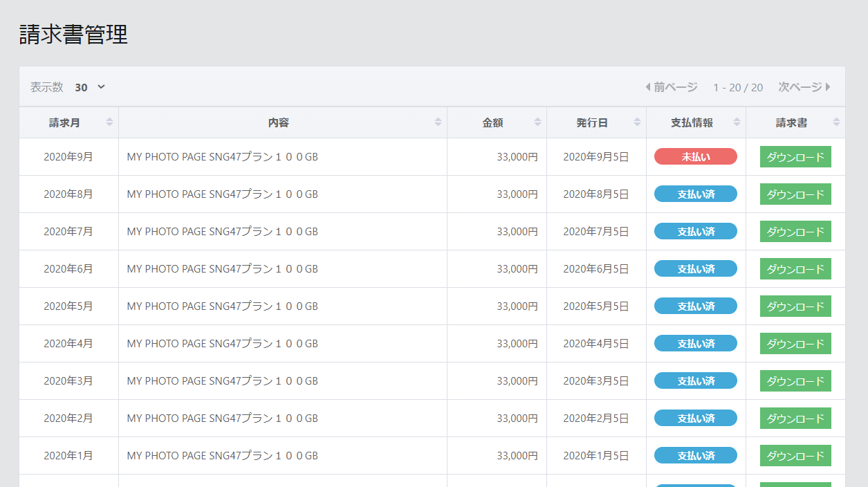
Task: Click sort arrows beside 支払情報 header
Action: point(737,122)
